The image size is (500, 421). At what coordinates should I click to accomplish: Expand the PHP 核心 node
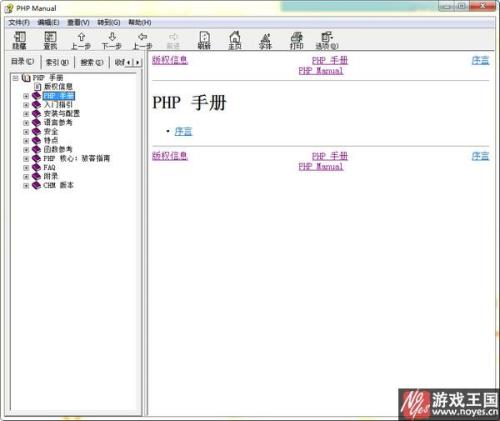[26, 159]
